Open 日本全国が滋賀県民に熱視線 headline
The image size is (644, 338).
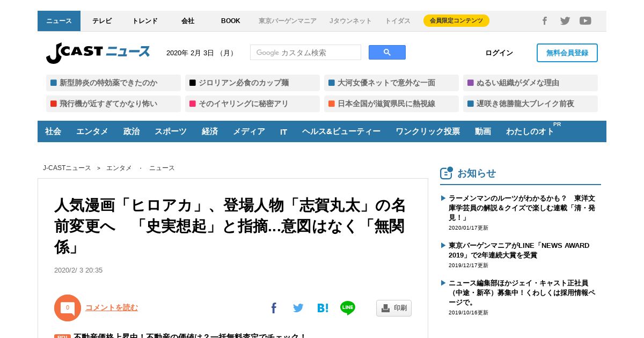coord(391,104)
